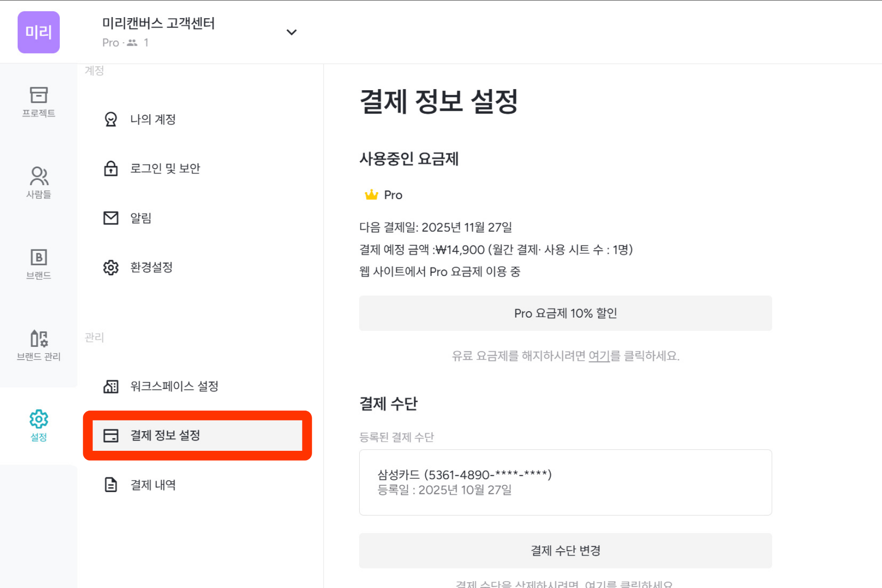Click the 여기 link to cancel plan
The height and width of the screenshot is (588, 882).
click(x=599, y=356)
